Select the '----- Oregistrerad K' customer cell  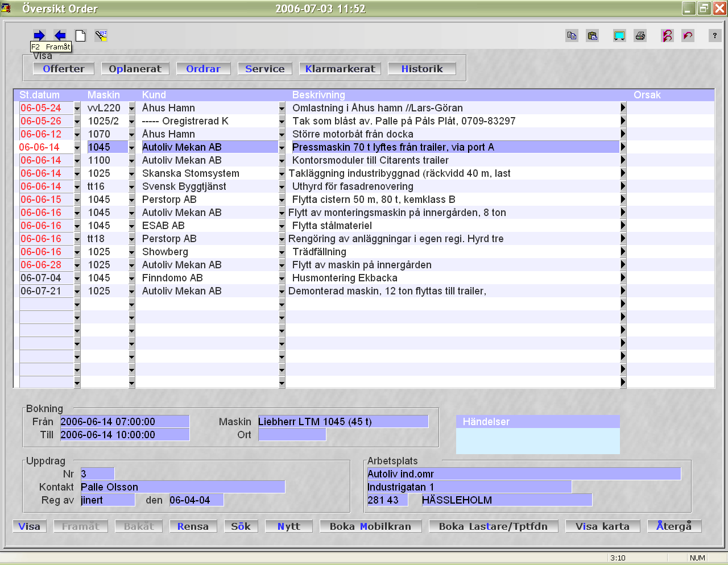pyautogui.click(x=209, y=121)
